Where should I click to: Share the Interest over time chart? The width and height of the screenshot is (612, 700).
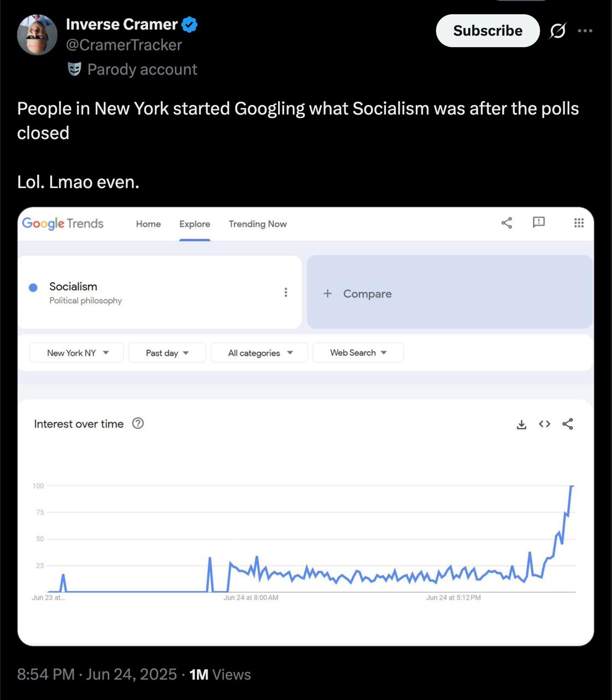pyautogui.click(x=568, y=424)
